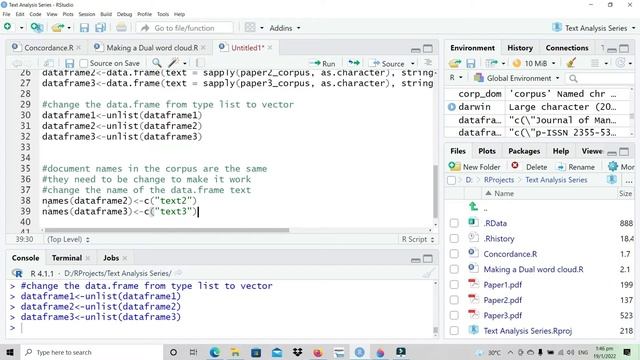Screen dimensions: 640x360
Task: Click the up-to-parent-directory green arrow
Action: (473, 207)
